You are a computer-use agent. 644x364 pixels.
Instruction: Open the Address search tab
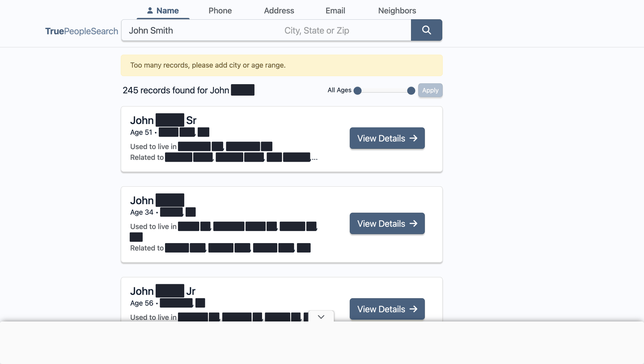click(x=279, y=10)
